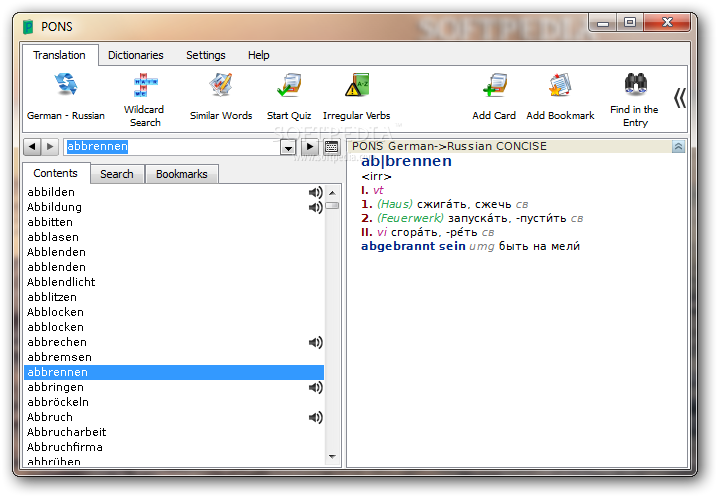Click the word list scrollbar thumb
This screenshot has height=497, width=718.
coord(332,206)
